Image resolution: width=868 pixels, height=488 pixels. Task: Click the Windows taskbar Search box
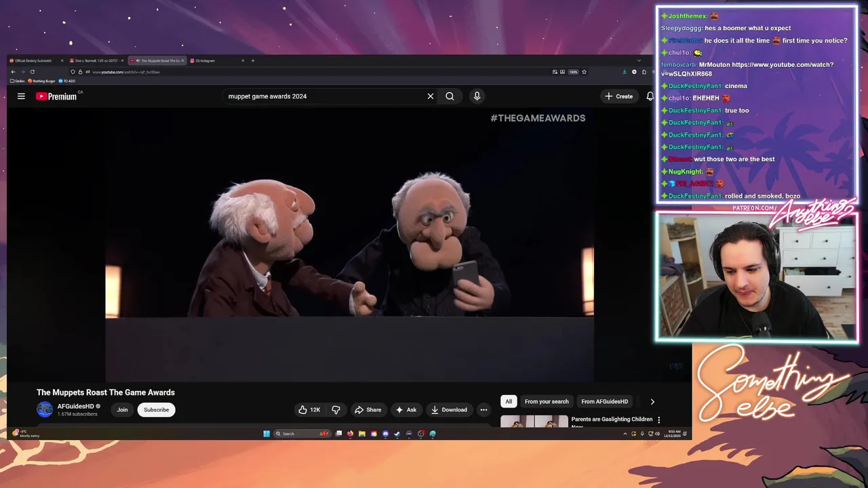(x=302, y=434)
